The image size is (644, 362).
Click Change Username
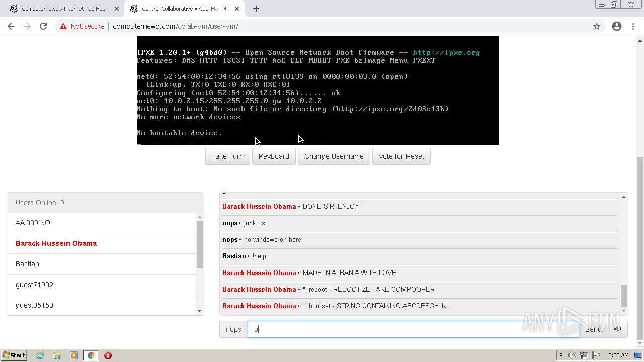pyautogui.click(x=334, y=156)
